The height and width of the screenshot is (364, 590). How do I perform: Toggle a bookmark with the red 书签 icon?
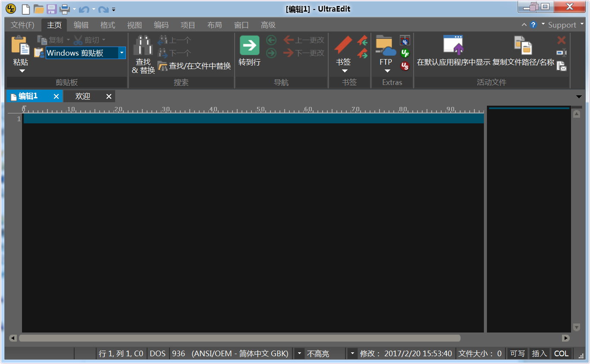click(343, 45)
